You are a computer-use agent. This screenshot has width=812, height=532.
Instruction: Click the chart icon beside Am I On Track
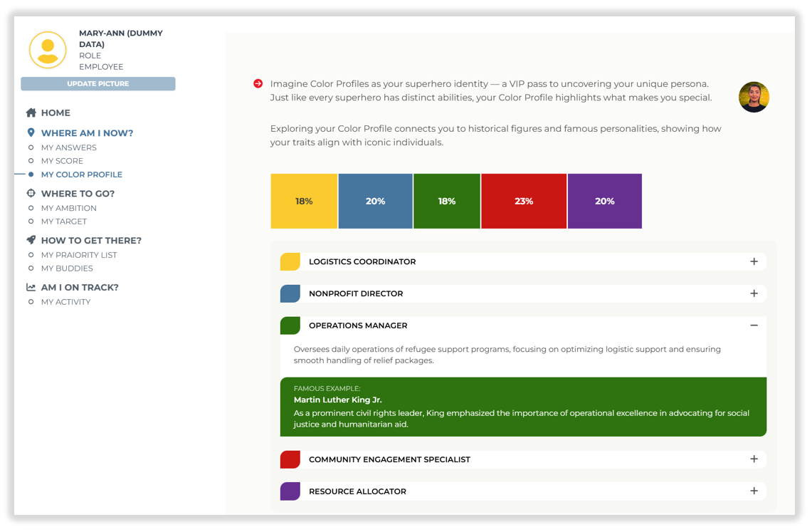click(31, 287)
